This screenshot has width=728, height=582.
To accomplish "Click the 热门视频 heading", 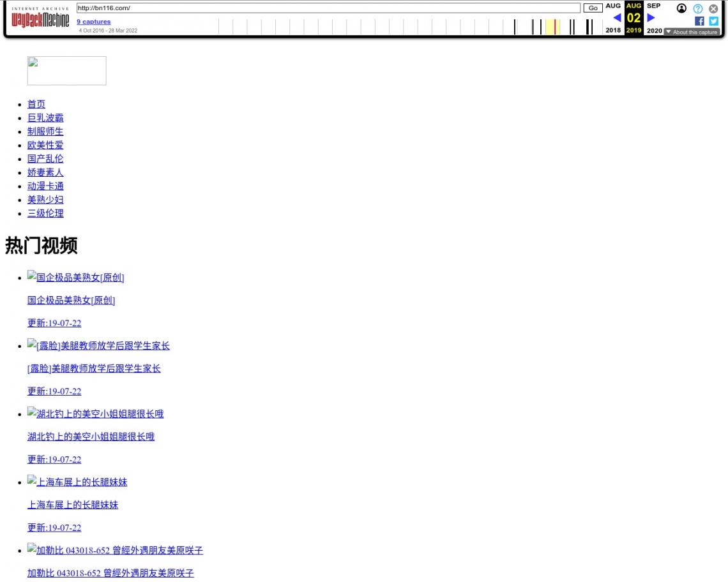I will [x=42, y=246].
